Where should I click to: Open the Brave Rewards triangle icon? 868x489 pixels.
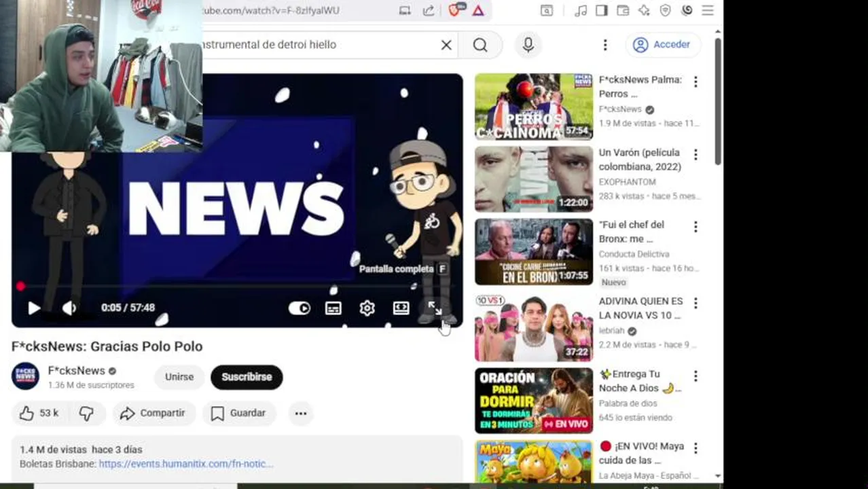click(x=478, y=10)
